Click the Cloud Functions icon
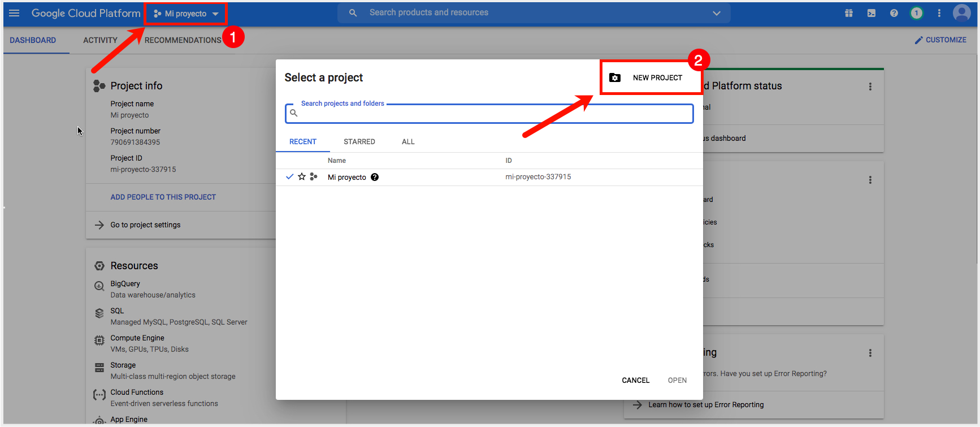 pos(99,395)
